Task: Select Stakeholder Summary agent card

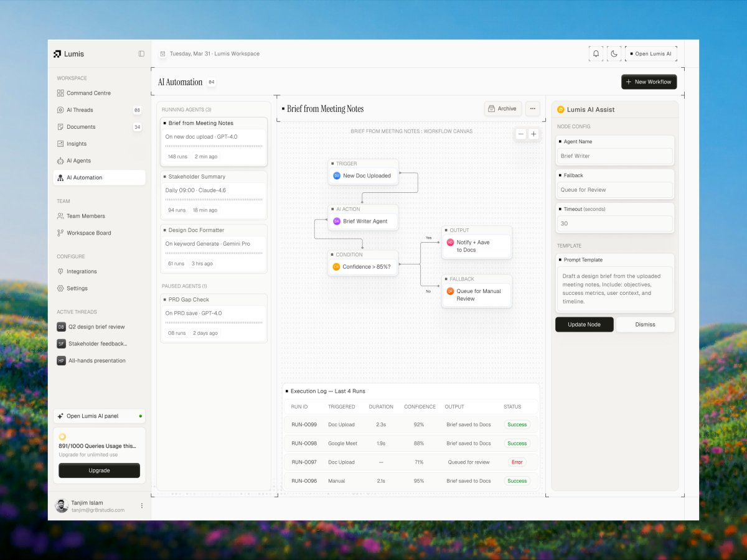Action: click(214, 195)
